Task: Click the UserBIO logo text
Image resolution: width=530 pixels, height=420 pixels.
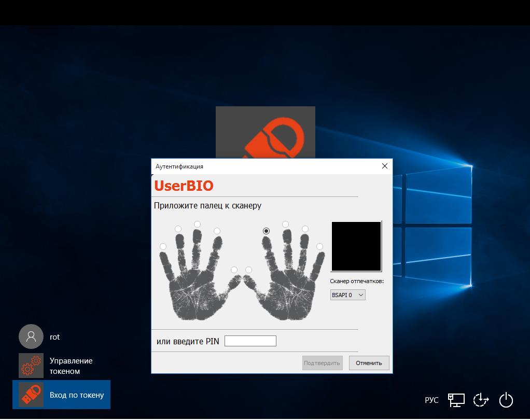Action: (x=184, y=186)
